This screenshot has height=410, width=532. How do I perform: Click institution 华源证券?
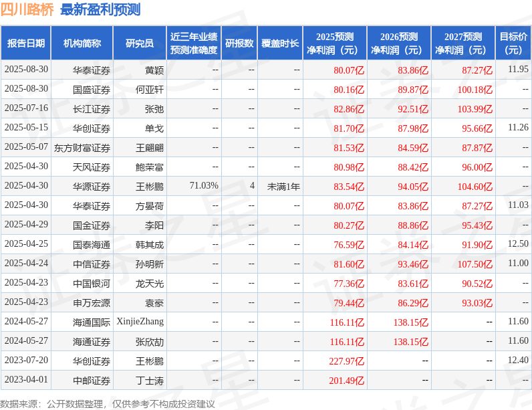pyautogui.click(x=92, y=187)
